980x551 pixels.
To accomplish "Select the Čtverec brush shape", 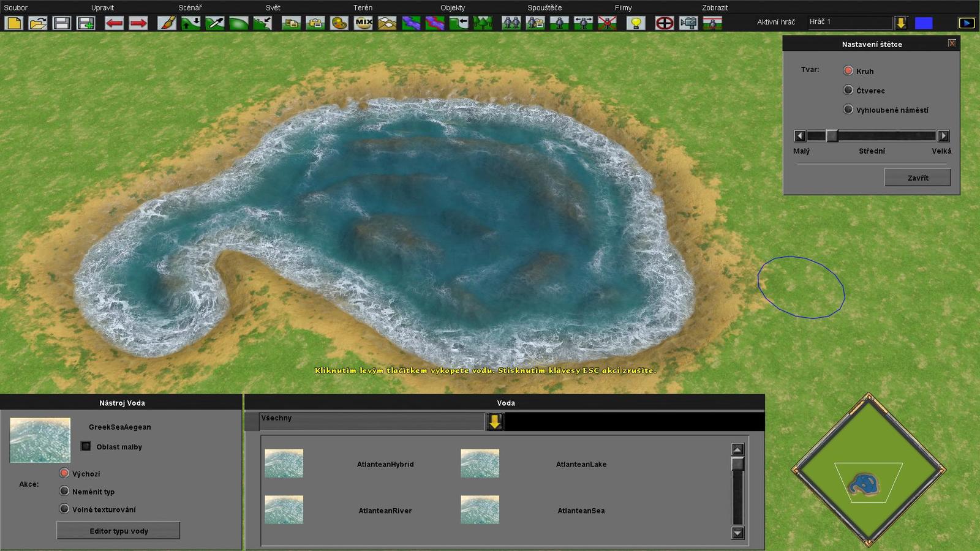I will pos(848,90).
